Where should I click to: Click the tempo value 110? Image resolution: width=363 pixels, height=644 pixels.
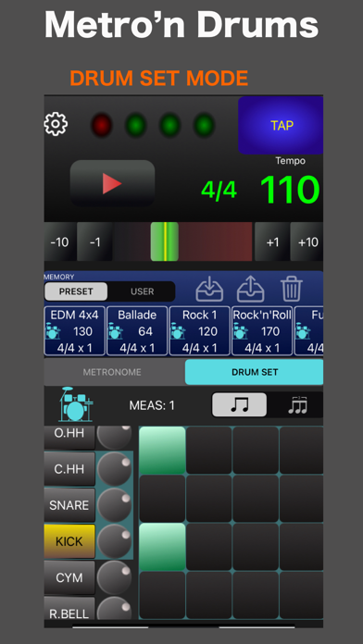(290, 190)
